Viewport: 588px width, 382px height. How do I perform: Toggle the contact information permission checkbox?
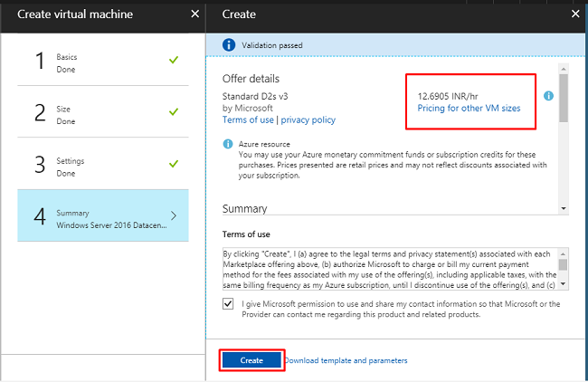click(x=228, y=304)
